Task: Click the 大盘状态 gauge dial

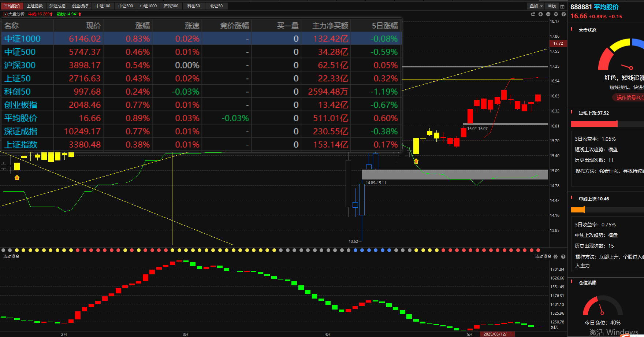Action: point(621,55)
